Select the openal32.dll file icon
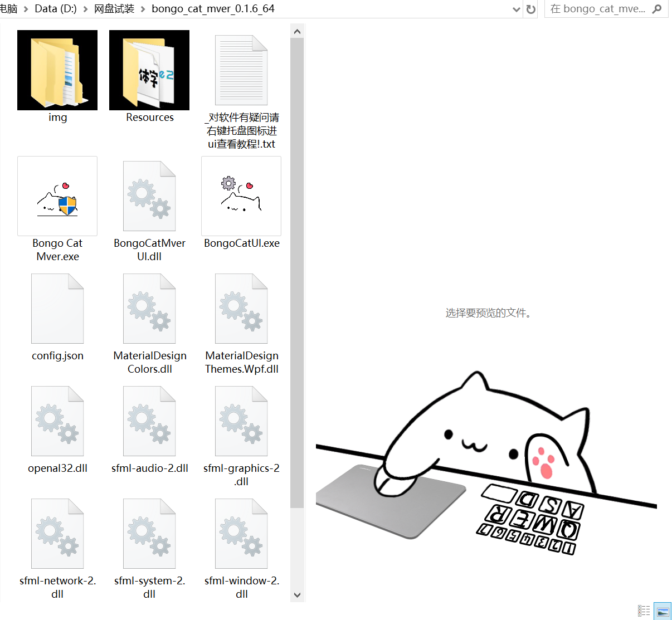 click(57, 421)
